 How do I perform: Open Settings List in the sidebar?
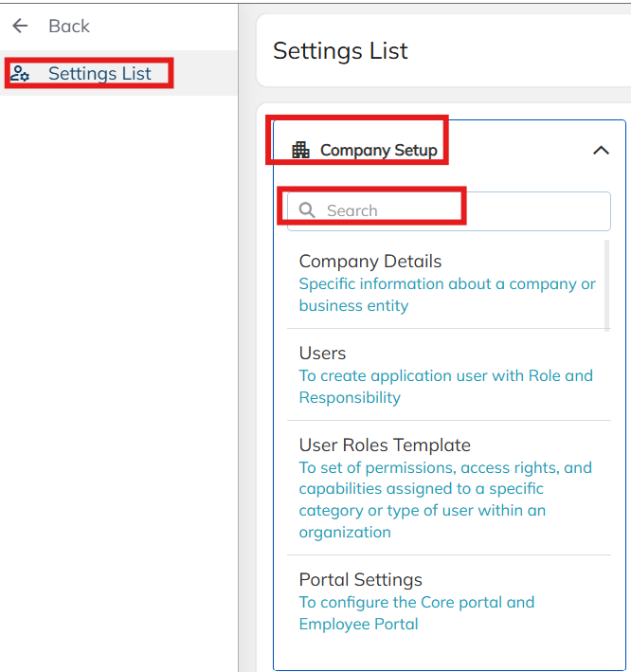pyautogui.click(x=99, y=74)
